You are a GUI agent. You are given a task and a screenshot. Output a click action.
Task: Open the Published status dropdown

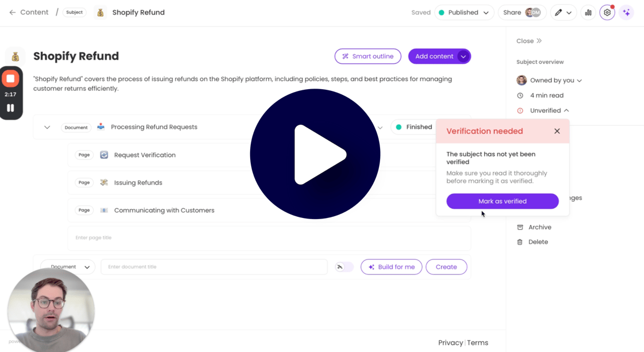click(464, 13)
